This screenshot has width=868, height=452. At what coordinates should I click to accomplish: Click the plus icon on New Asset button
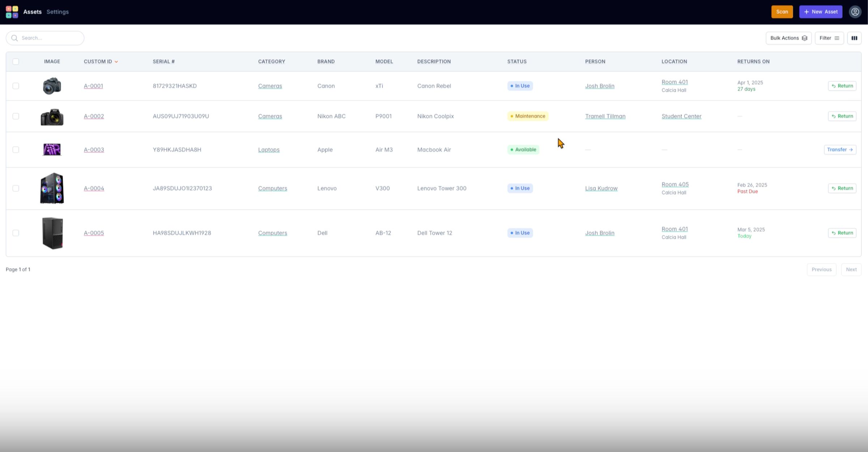(x=806, y=12)
